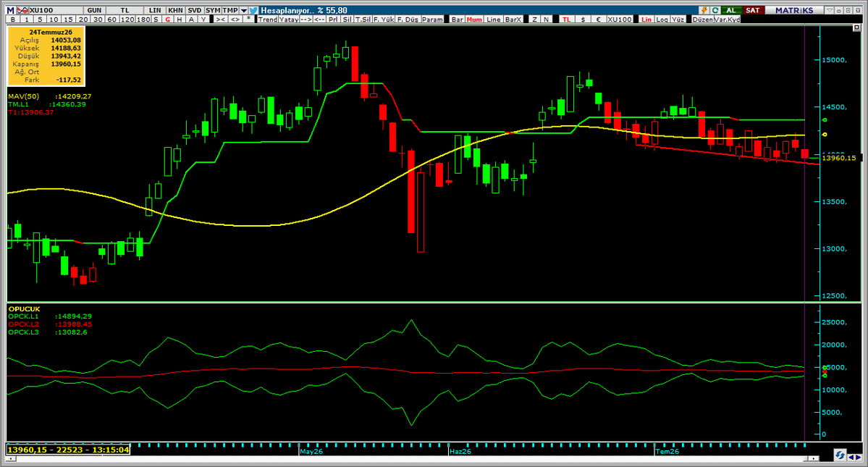Select the H weekly period button

tap(180, 20)
